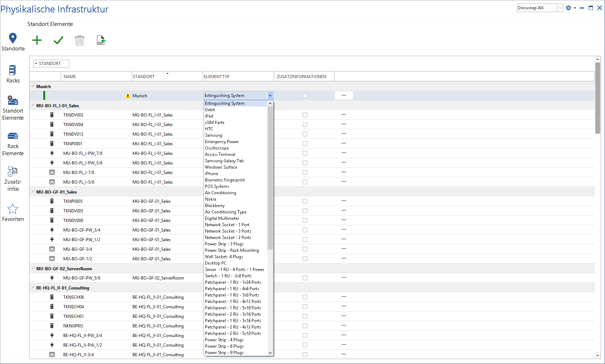
Task: Click the STANDORT grouping chip
Action: (51, 64)
